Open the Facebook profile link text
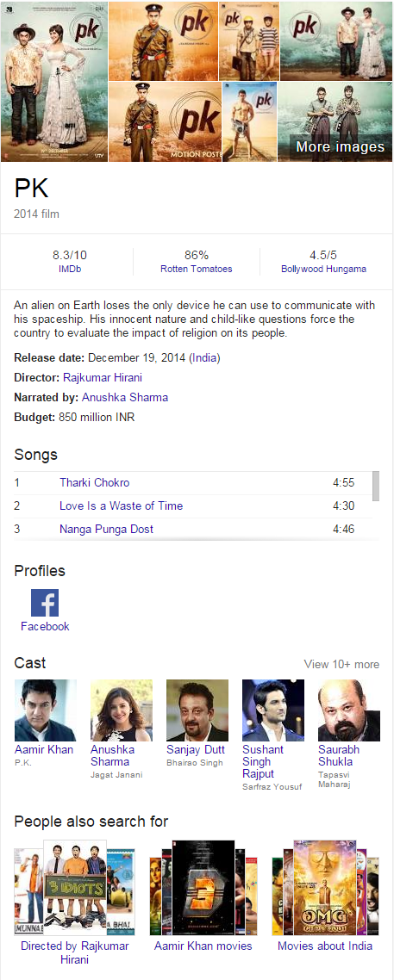The width and height of the screenshot is (394, 980). click(45, 626)
